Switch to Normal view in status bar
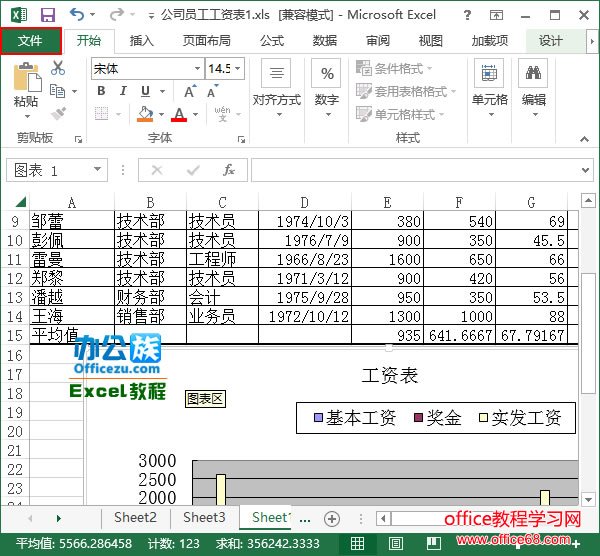 (x=357, y=543)
